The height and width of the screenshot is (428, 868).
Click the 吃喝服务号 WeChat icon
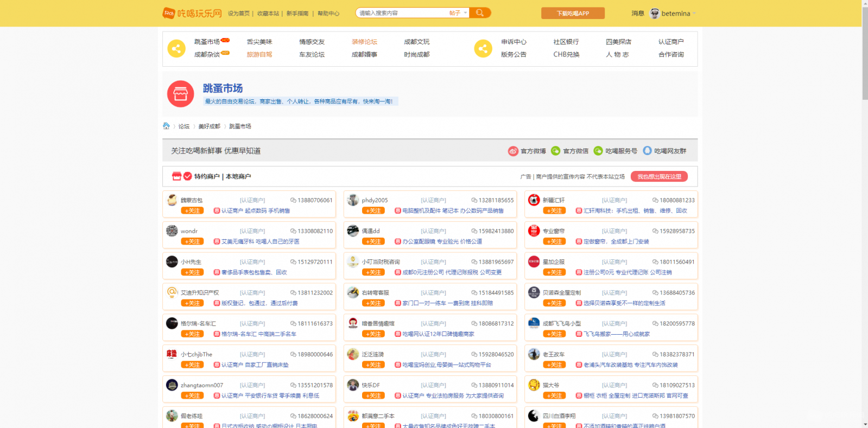[598, 151]
